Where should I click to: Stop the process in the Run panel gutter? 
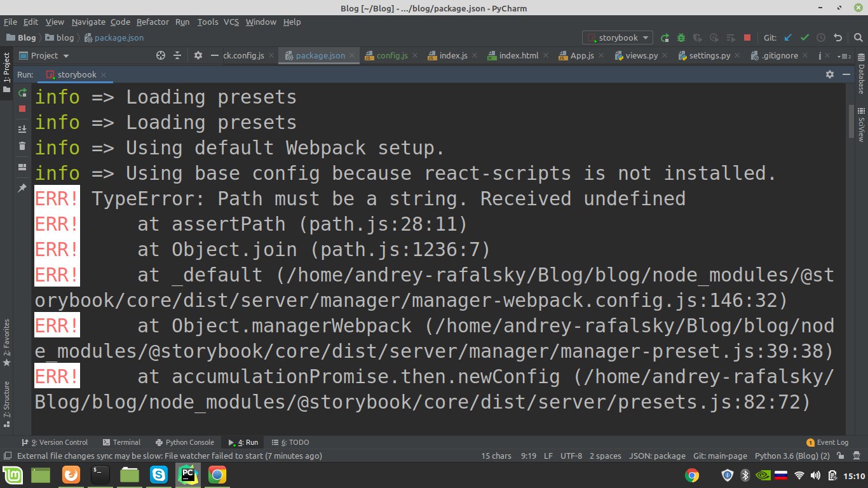click(22, 109)
